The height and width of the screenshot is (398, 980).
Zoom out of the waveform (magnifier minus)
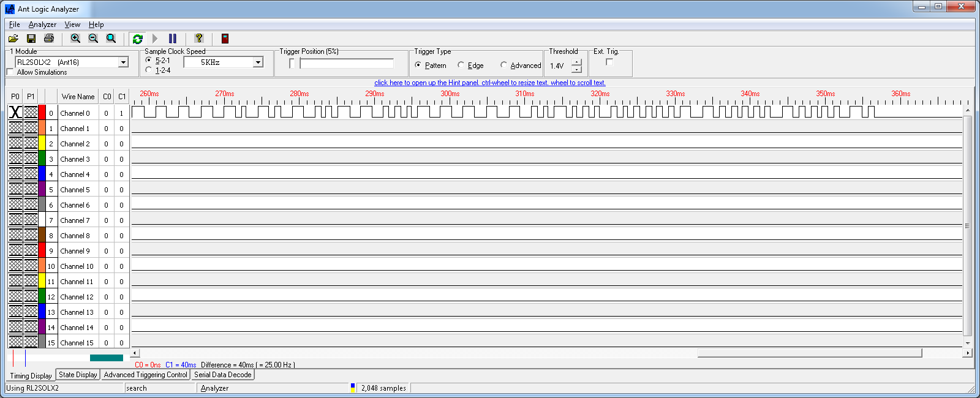tap(93, 39)
